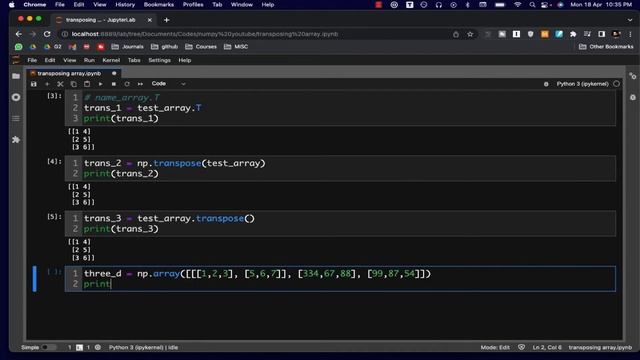Click into cell 3 with test_array.T
Image resolution: width=640 pixels, height=360 pixels.
pos(340,108)
